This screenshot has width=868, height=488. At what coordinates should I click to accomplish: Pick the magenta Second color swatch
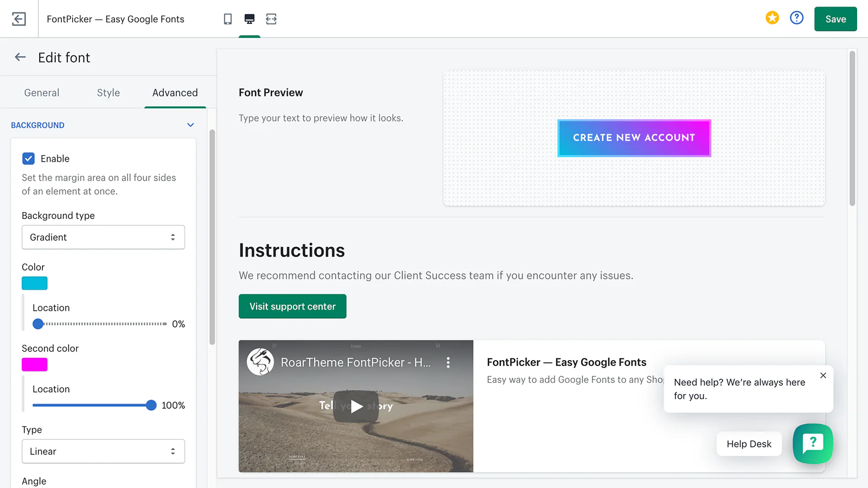click(35, 364)
